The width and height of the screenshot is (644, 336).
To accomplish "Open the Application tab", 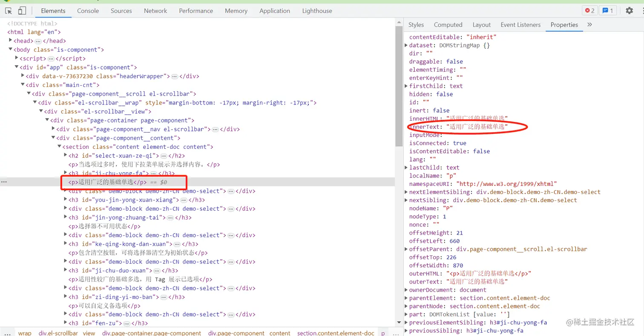I will coord(275,11).
